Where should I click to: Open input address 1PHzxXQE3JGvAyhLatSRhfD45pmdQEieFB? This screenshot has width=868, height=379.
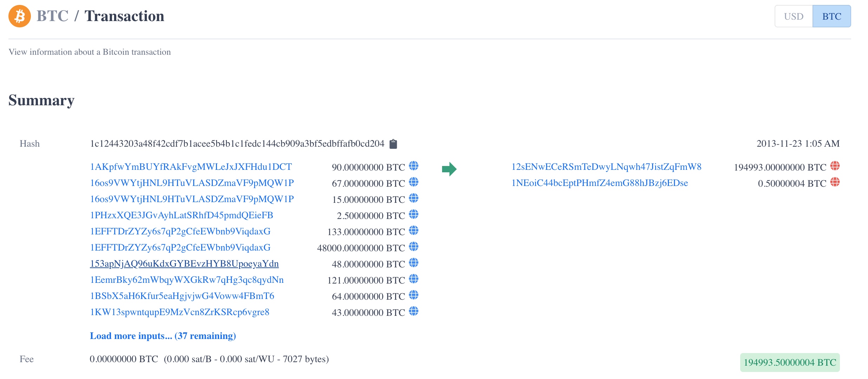(x=181, y=215)
